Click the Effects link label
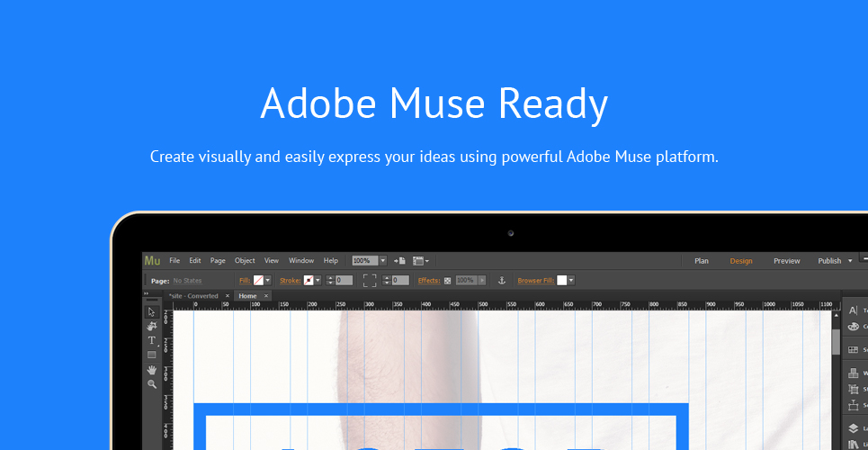This screenshot has height=450, width=868. (429, 281)
